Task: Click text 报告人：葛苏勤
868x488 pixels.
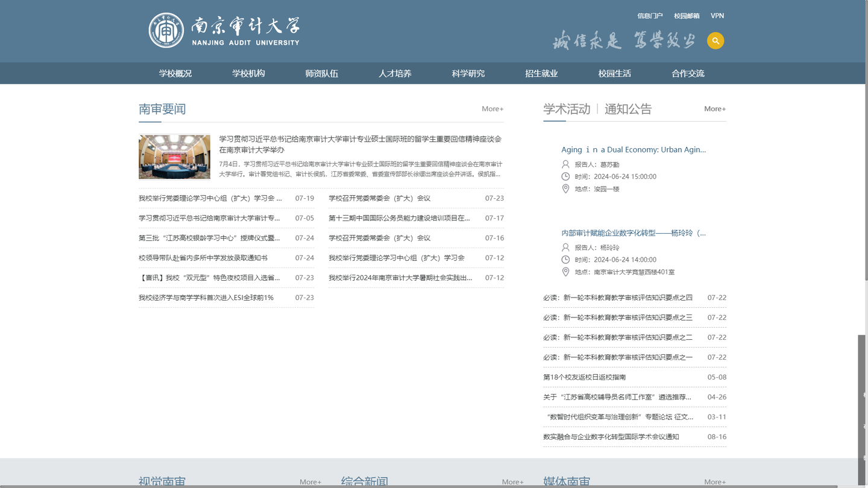Action: pos(597,164)
